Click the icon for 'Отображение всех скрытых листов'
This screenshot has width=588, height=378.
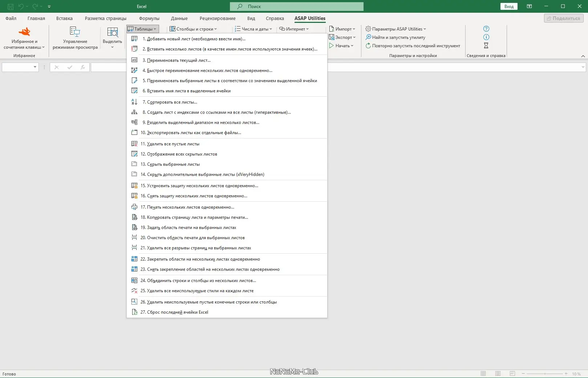134,154
